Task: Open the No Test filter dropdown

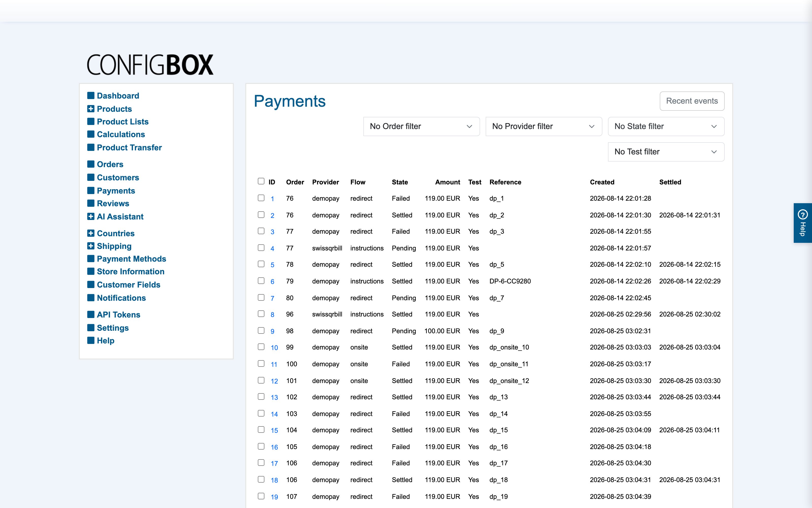Action: 666,152
